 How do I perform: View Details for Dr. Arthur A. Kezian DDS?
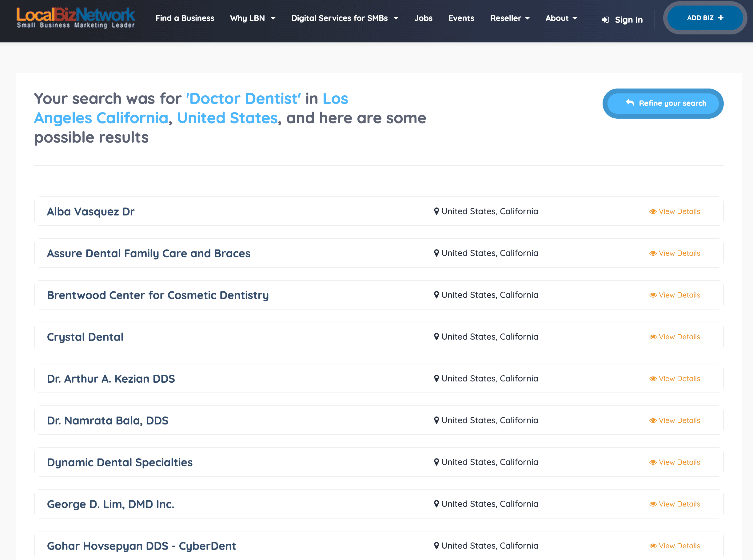pos(679,379)
